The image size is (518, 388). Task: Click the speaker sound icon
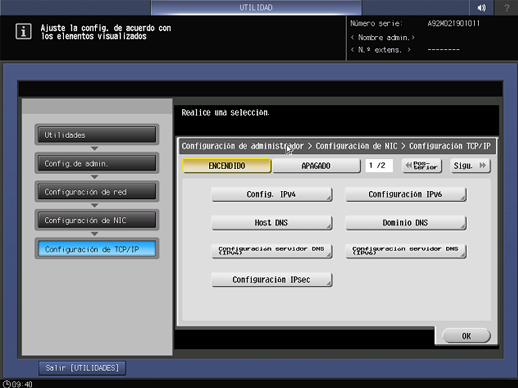click(481, 8)
